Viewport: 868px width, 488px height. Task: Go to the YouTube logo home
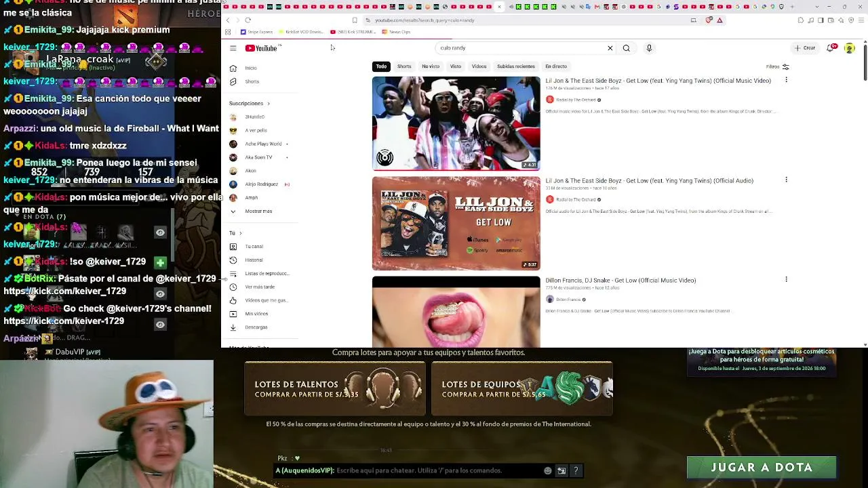pos(262,48)
